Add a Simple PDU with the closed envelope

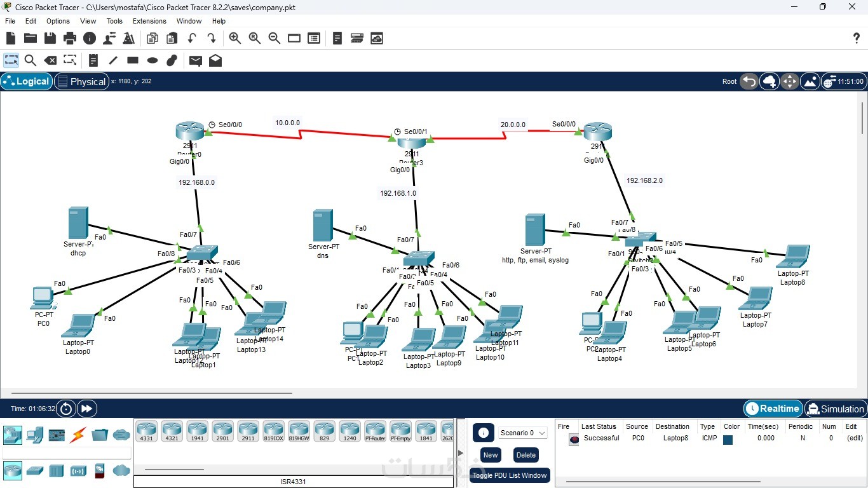196,60
